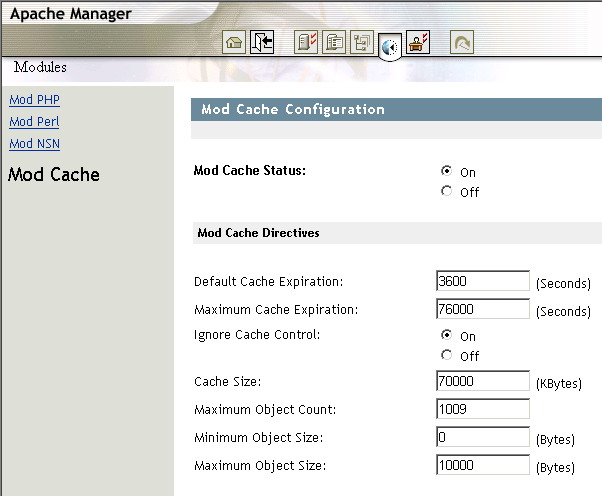
Task: Open the server preferences icon with checkmarks
Action: pos(306,42)
